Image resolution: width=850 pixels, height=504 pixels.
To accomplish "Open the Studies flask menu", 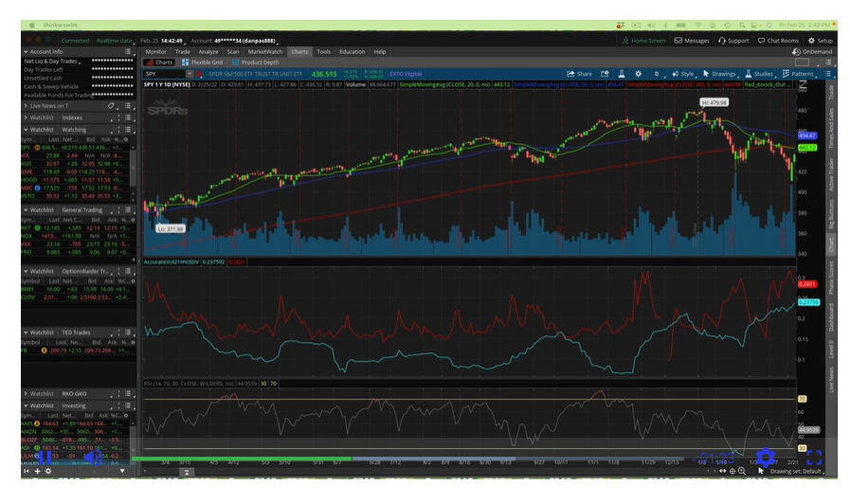I will (x=759, y=74).
